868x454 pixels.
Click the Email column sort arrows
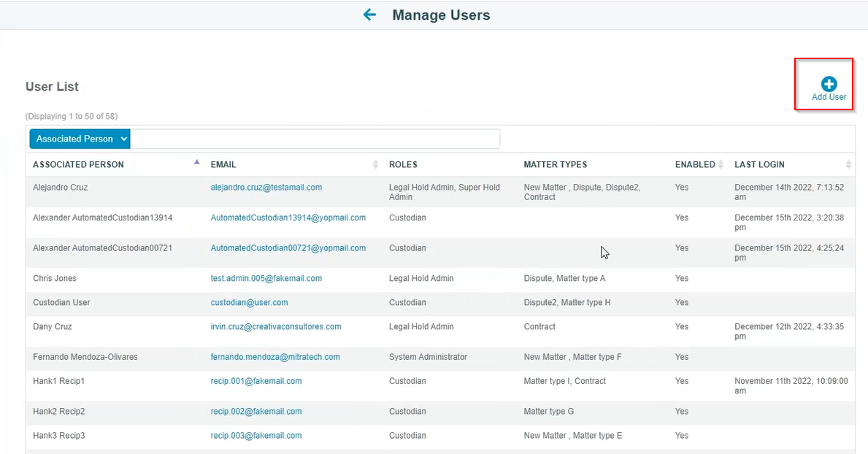click(x=376, y=164)
